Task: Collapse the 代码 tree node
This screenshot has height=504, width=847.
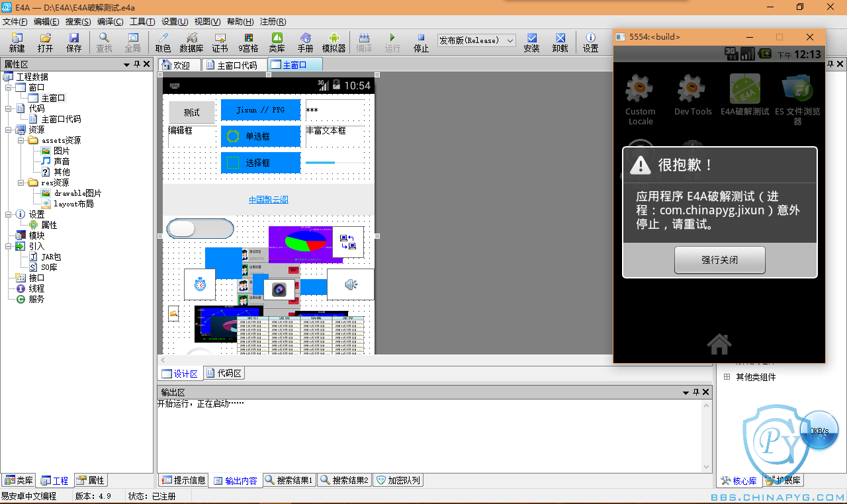Action: tap(8, 108)
